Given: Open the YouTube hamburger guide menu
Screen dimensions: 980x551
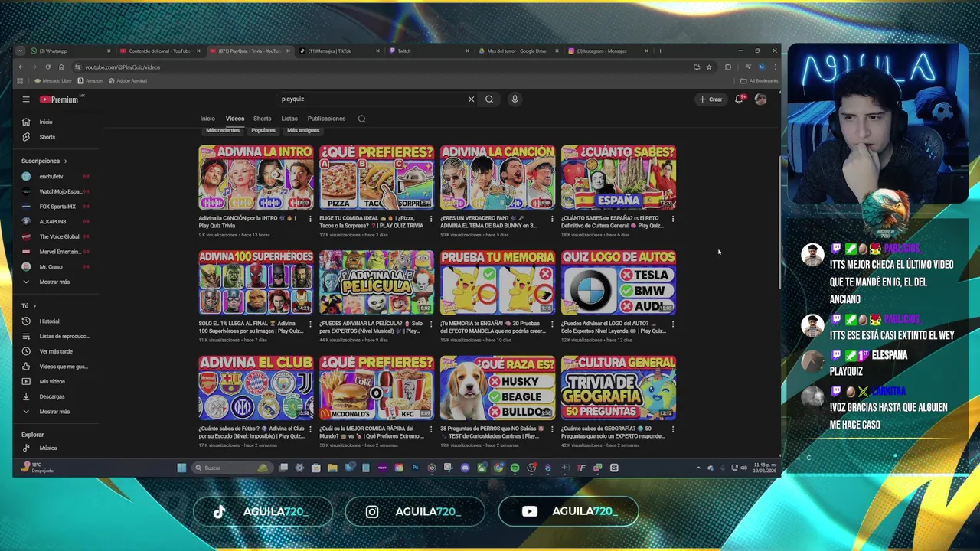Looking at the screenshot, I should (x=26, y=99).
